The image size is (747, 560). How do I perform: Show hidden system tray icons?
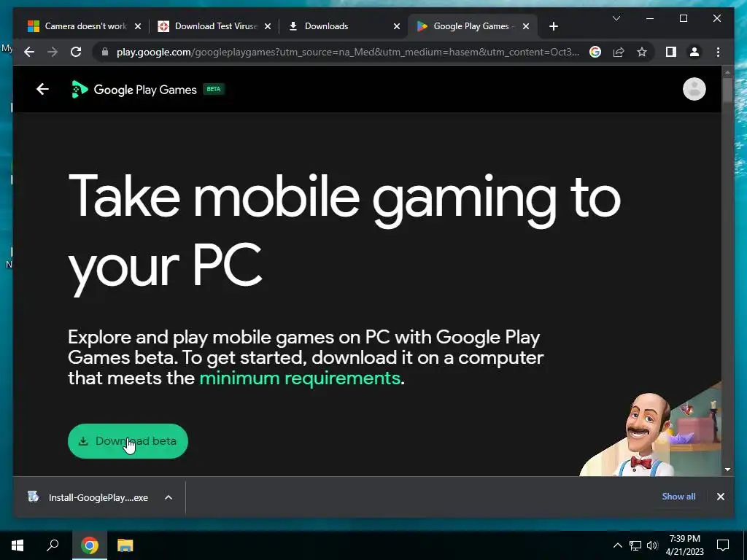617,545
